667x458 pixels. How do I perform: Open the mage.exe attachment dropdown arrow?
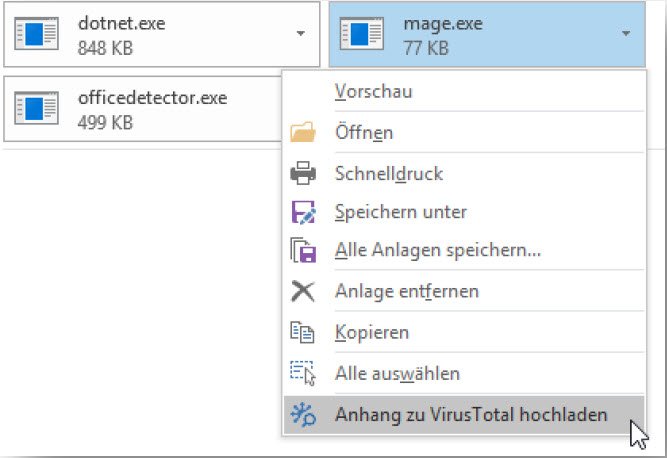(626, 34)
